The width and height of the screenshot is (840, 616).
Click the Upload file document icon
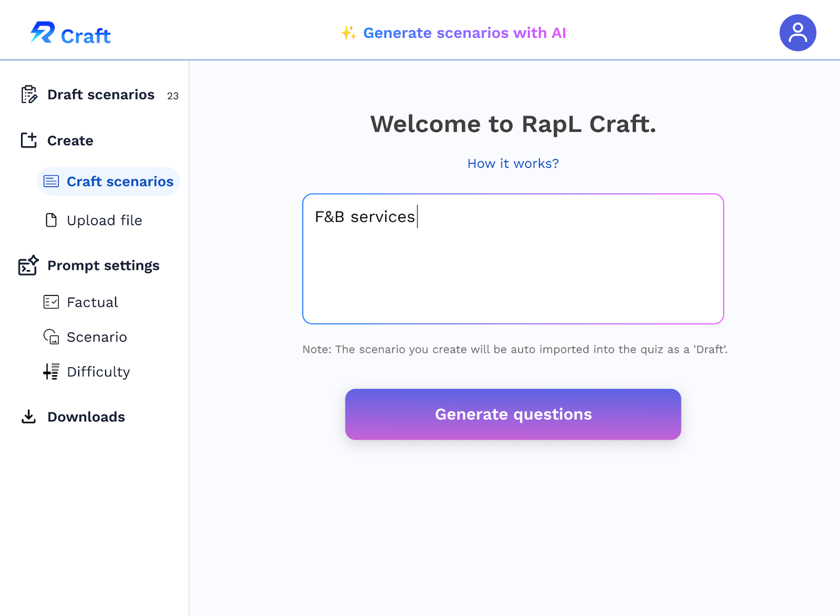(x=51, y=220)
